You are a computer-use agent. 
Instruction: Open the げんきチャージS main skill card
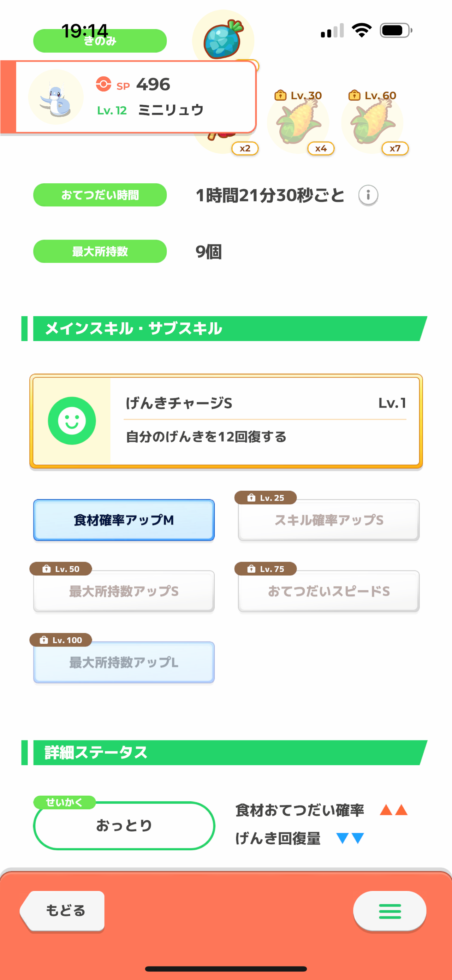click(264, 421)
